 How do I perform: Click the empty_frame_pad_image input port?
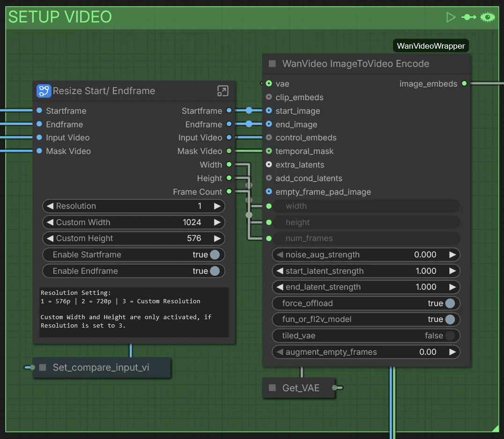(x=269, y=191)
